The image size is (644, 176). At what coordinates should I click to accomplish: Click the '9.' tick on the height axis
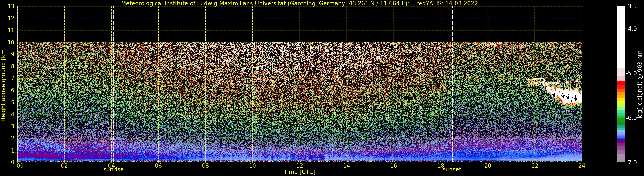[13, 55]
